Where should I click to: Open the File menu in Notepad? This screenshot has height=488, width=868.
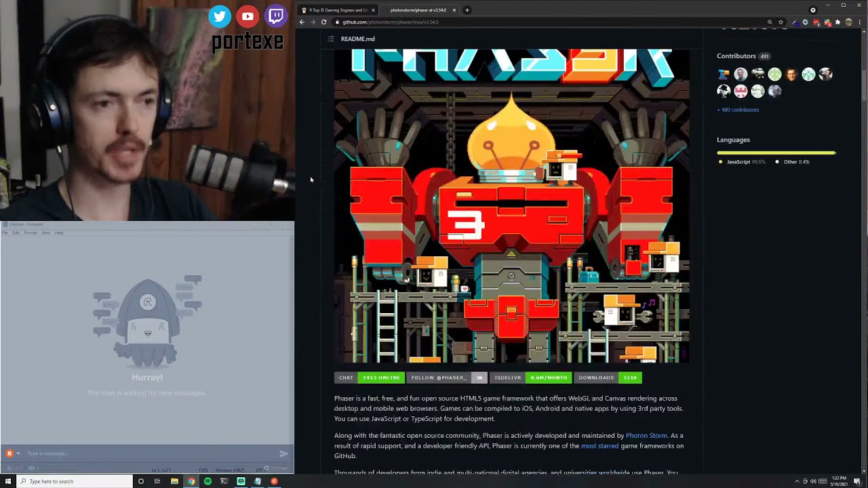(5, 232)
